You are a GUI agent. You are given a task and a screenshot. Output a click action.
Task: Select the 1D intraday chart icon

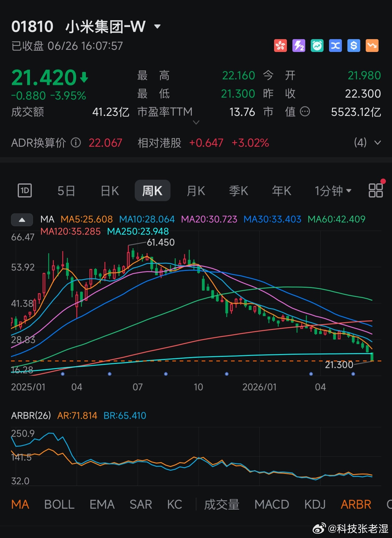25,191
